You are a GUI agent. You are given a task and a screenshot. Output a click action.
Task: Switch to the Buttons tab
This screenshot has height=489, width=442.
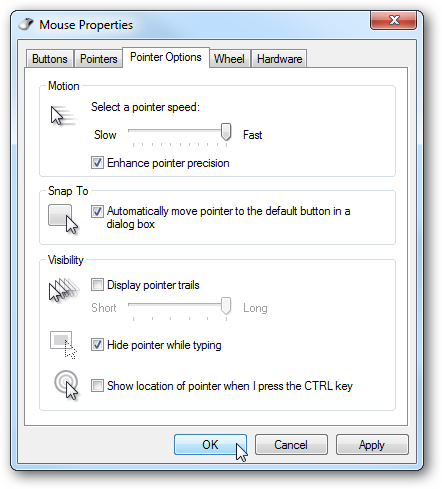coord(50,59)
